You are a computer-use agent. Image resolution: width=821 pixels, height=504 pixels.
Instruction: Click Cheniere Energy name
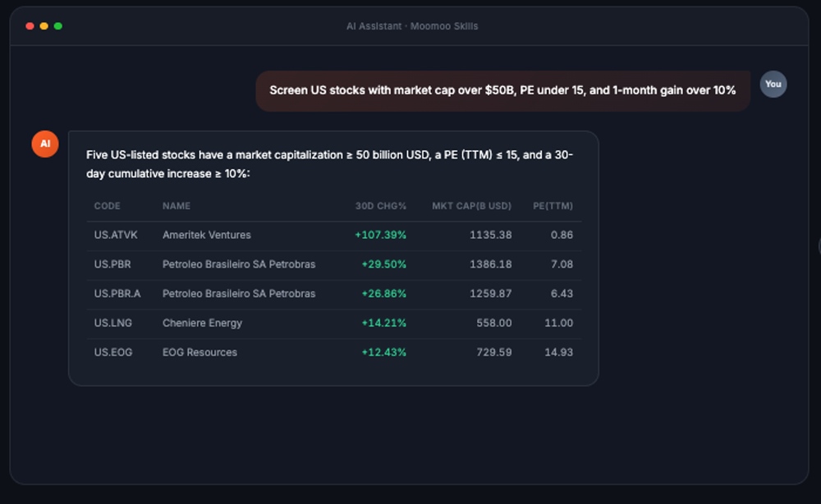tap(202, 323)
